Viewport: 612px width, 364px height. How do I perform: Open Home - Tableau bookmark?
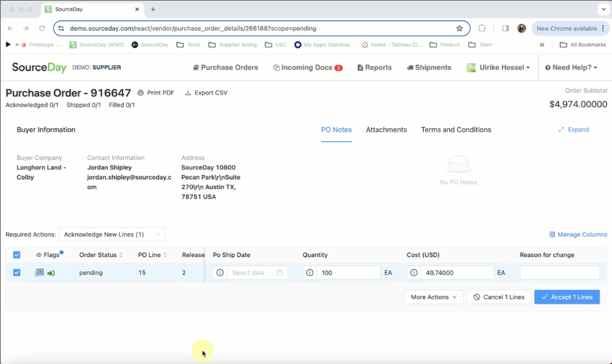392,45
